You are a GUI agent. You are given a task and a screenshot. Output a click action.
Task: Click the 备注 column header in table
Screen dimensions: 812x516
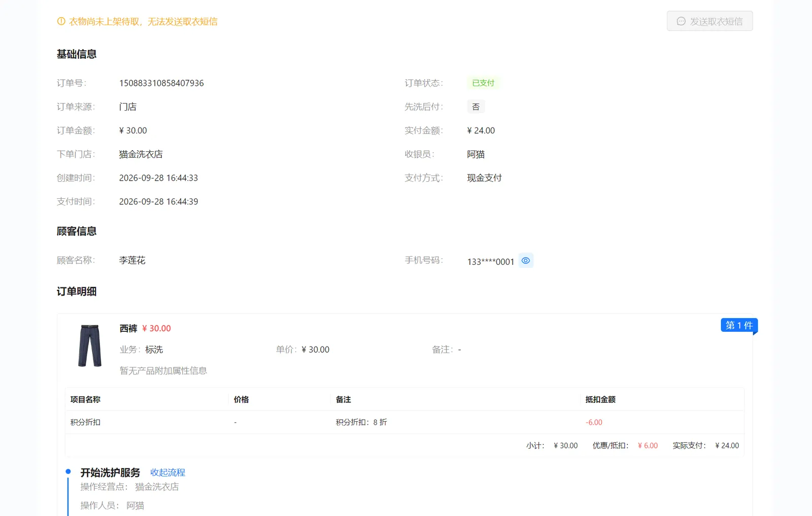344,399
